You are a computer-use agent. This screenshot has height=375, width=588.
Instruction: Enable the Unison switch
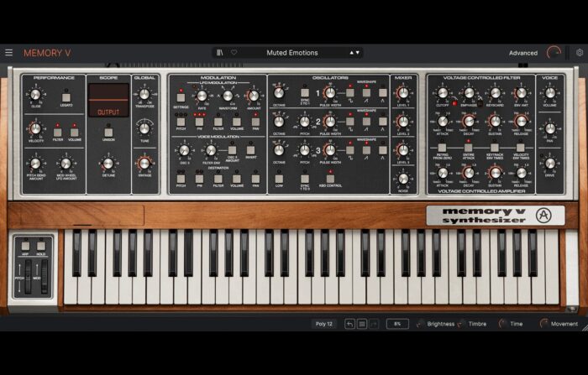(108, 133)
